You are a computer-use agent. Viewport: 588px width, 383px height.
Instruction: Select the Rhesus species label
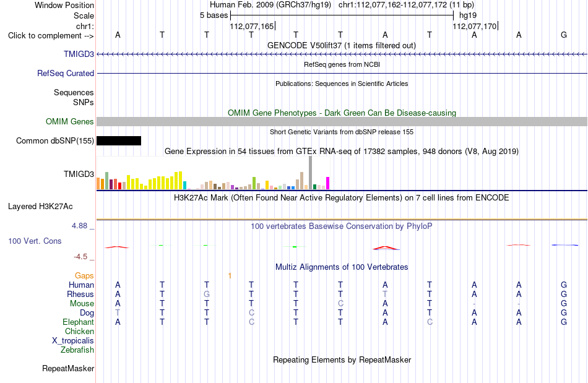tap(80, 295)
